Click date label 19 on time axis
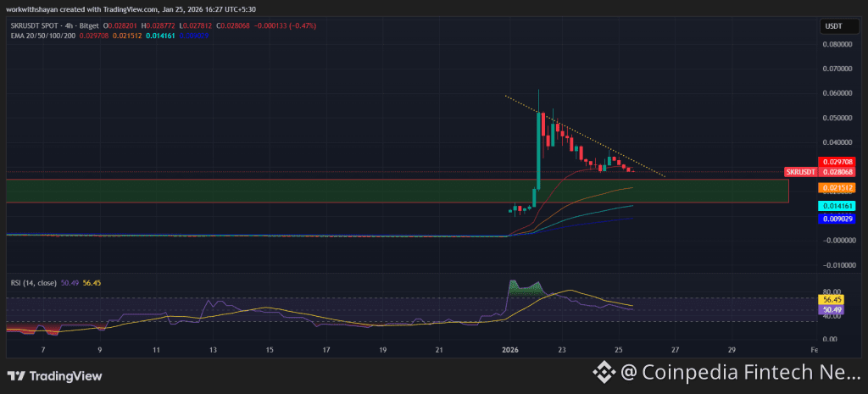The width and height of the screenshot is (868, 394). click(x=383, y=350)
